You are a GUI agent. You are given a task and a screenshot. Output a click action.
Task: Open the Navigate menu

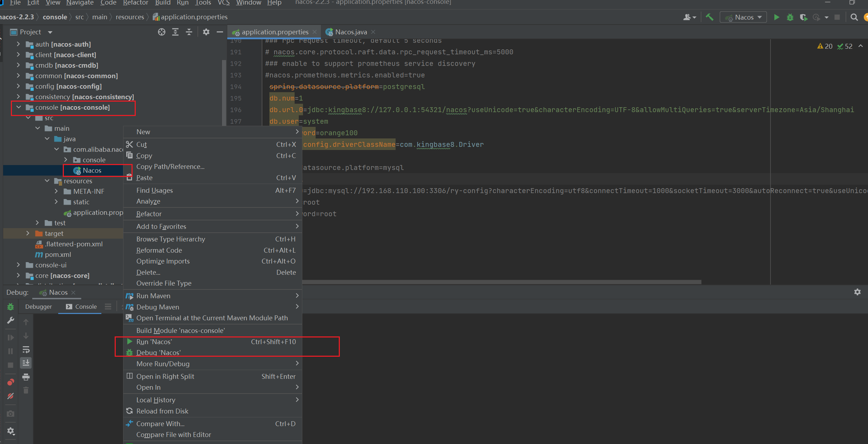tap(80, 3)
